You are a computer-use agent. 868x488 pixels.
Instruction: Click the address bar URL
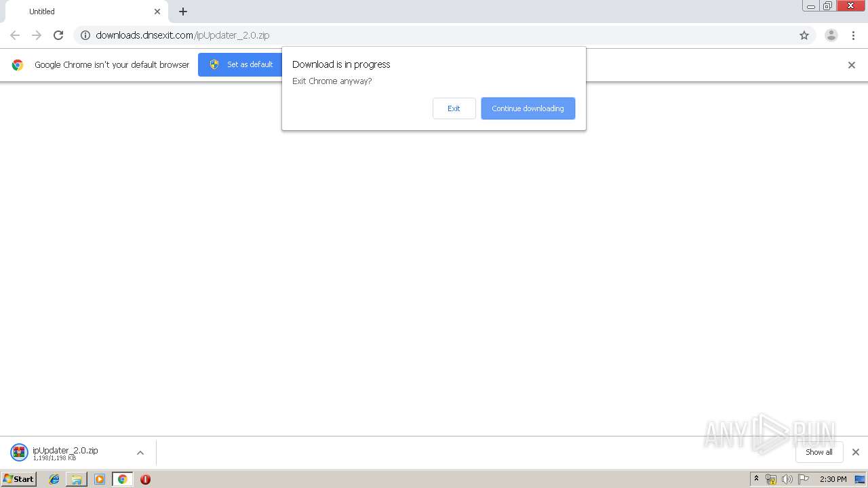(x=182, y=35)
